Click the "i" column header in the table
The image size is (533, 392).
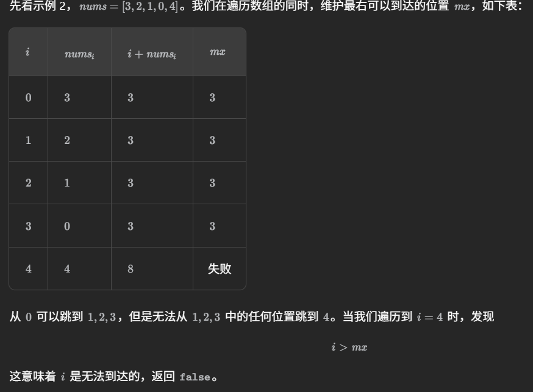(28, 52)
